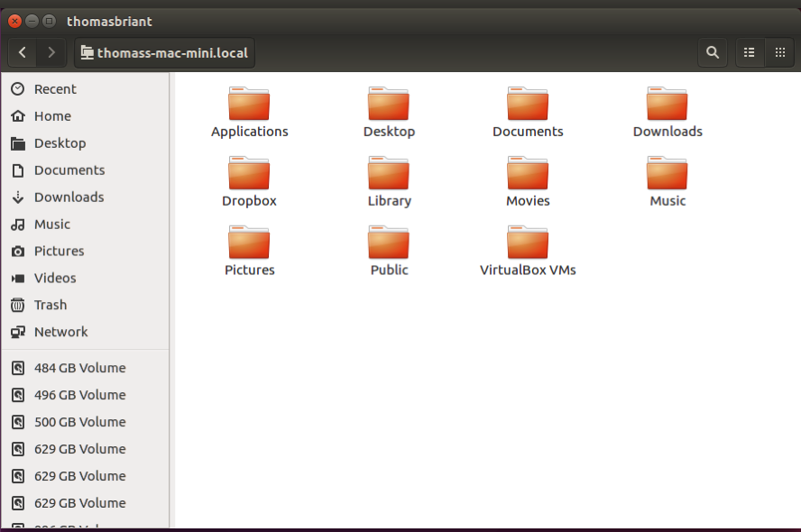This screenshot has width=801, height=532.
Task: Open the Documents folder in main pane
Action: [x=528, y=113]
